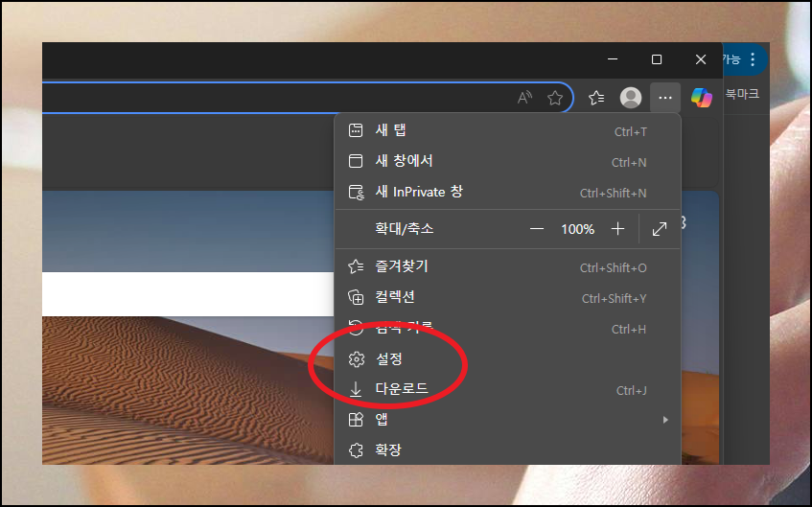This screenshot has height=507, width=812.
Task: Click the star list icon beside 즐겨찾기
Action: coord(356,266)
